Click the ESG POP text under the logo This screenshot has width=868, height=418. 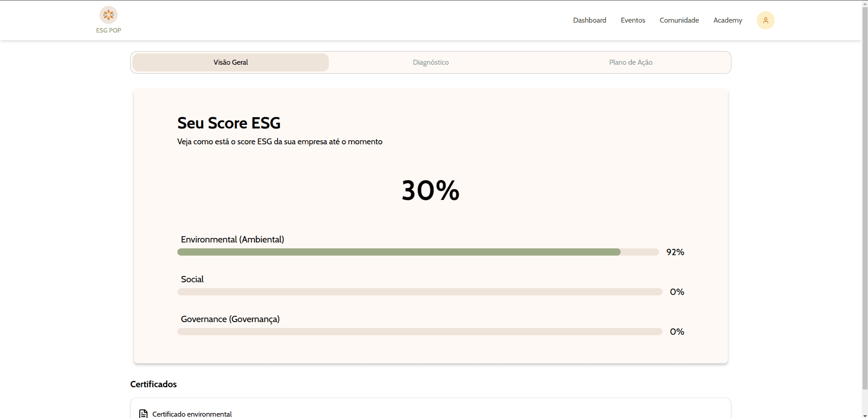coord(109,30)
